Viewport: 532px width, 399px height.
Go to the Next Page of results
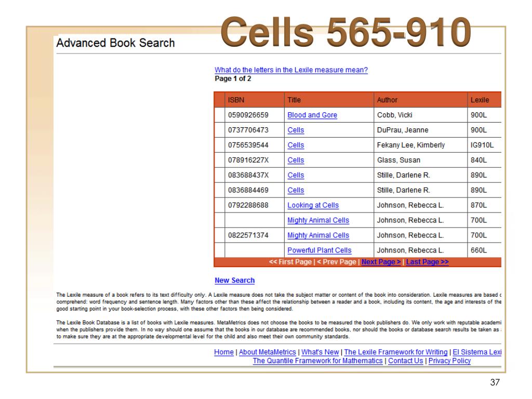pyautogui.click(x=381, y=262)
